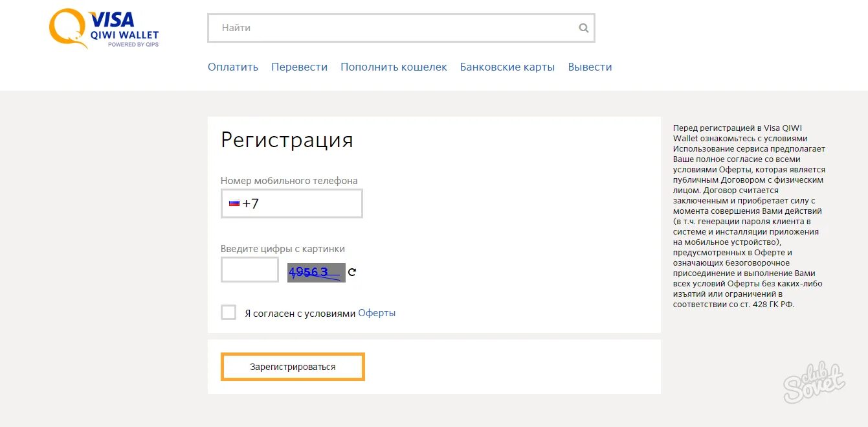Click the Регистрация heading
Screen dimensions: 868x427
pyautogui.click(x=287, y=140)
